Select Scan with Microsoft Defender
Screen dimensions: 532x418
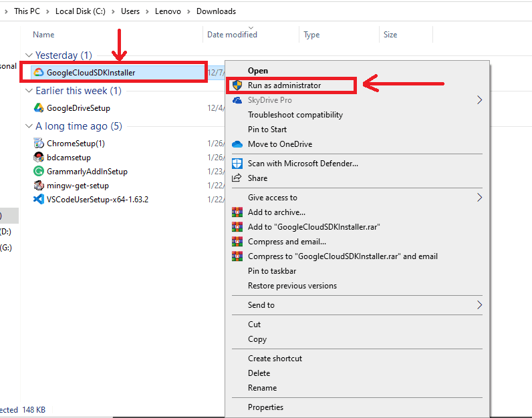coord(303,164)
